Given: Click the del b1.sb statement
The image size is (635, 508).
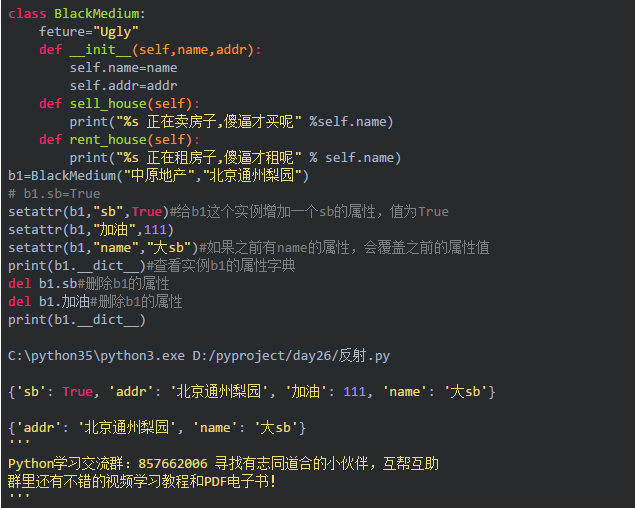Looking at the screenshot, I should 44,283.
